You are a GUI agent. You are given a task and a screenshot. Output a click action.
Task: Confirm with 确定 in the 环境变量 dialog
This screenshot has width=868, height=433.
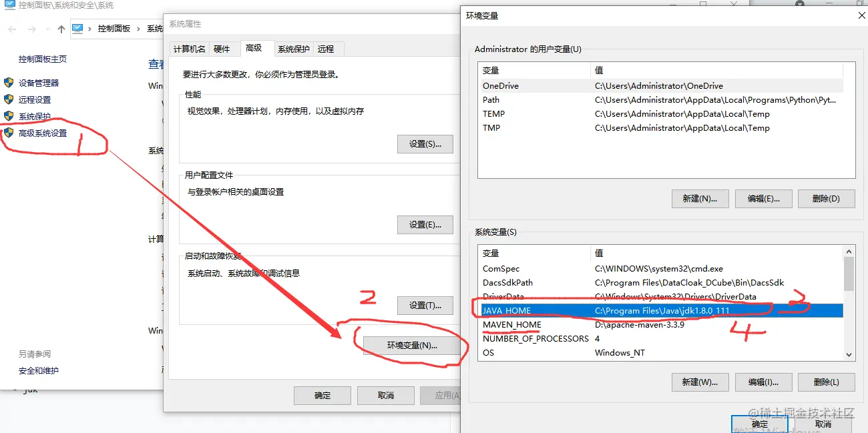pyautogui.click(x=759, y=424)
